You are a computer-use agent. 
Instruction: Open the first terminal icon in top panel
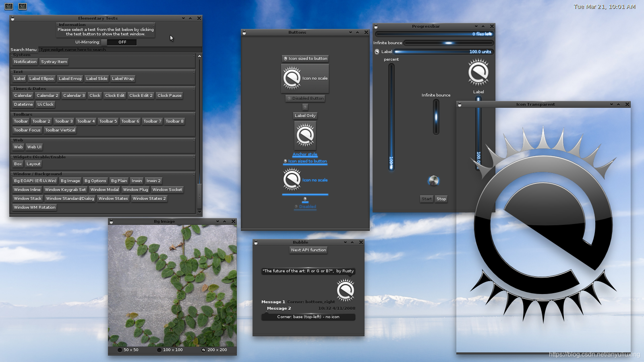click(9, 6)
